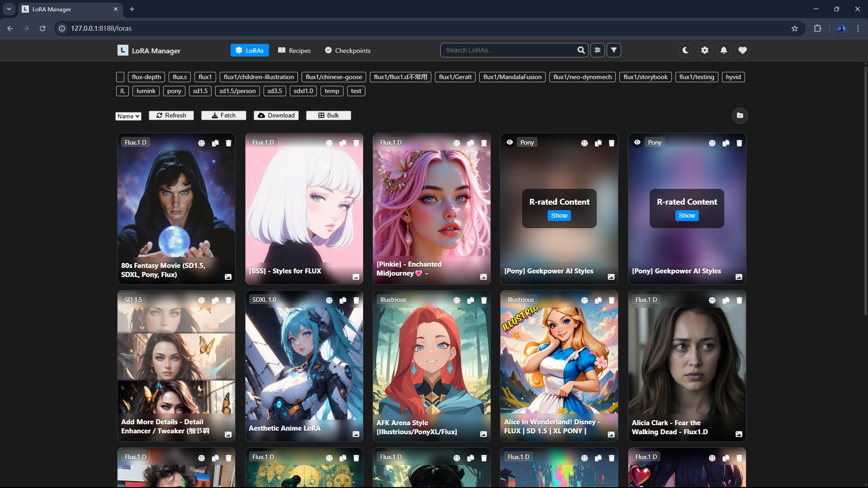Image resolution: width=868 pixels, height=488 pixels.
Task: Select the empty root folder tag
Action: [x=120, y=77]
